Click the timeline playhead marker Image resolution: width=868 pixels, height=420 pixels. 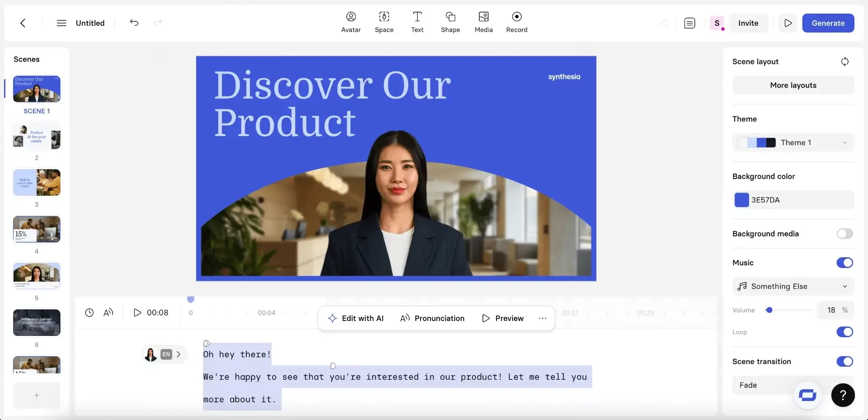[191, 299]
